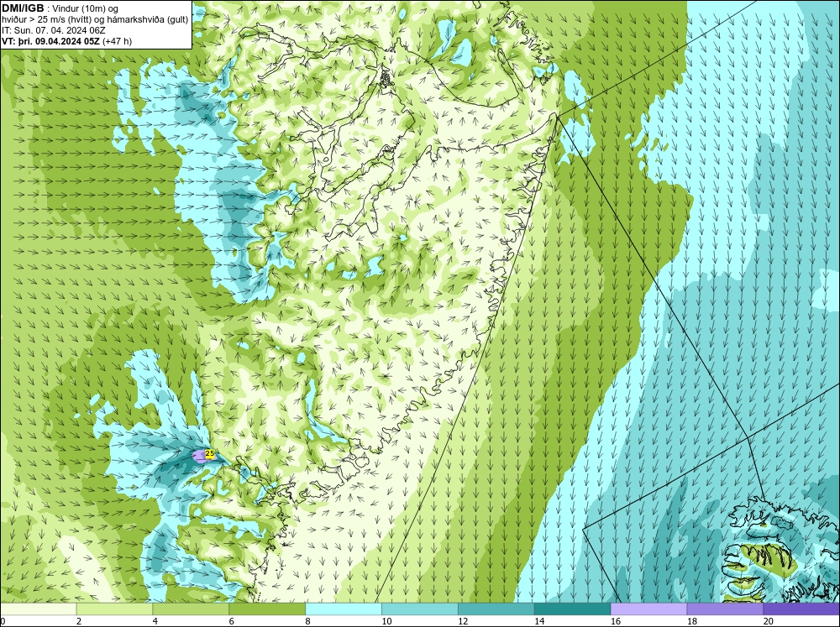Click the 16–18 m/s light purple swatch

[648, 609]
